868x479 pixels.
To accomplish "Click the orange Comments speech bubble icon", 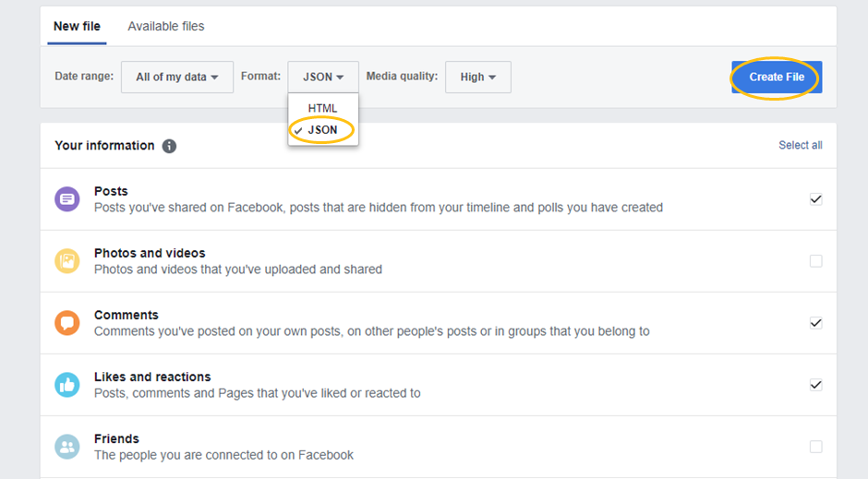I will click(67, 323).
